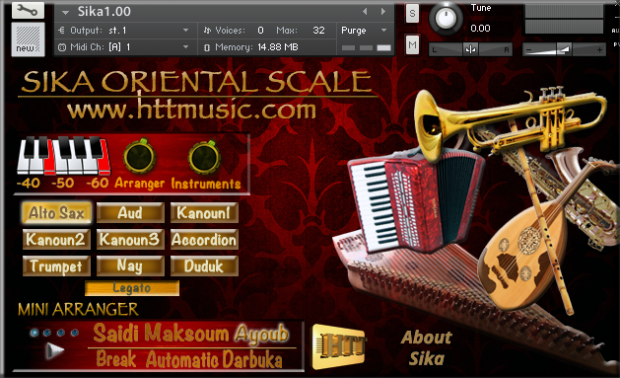Select the Kanoun3 instrument
The height and width of the screenshot is (378, 620).
click(x=130, y=240)
